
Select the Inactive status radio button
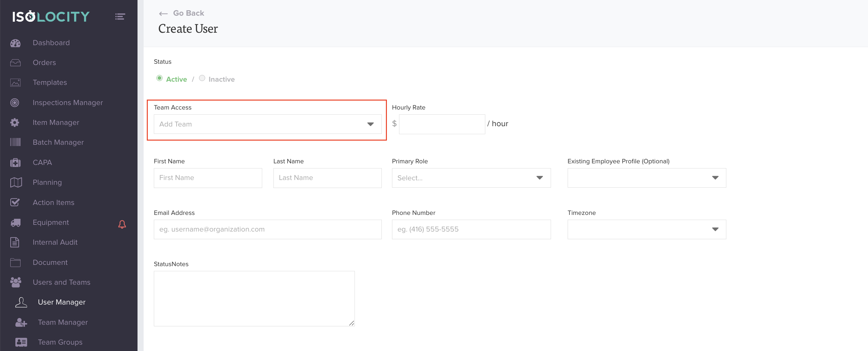coord(202,78)
